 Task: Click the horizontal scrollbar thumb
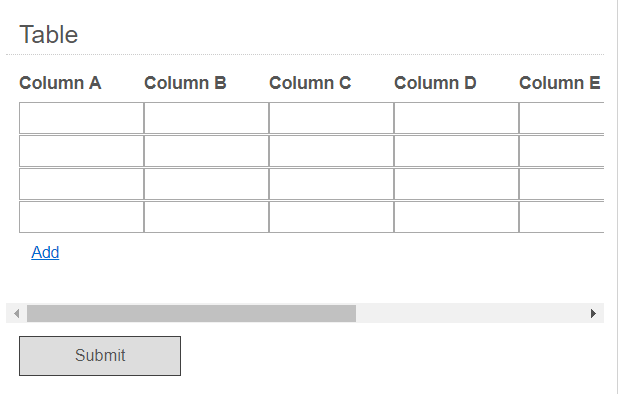tap(191, 313)
